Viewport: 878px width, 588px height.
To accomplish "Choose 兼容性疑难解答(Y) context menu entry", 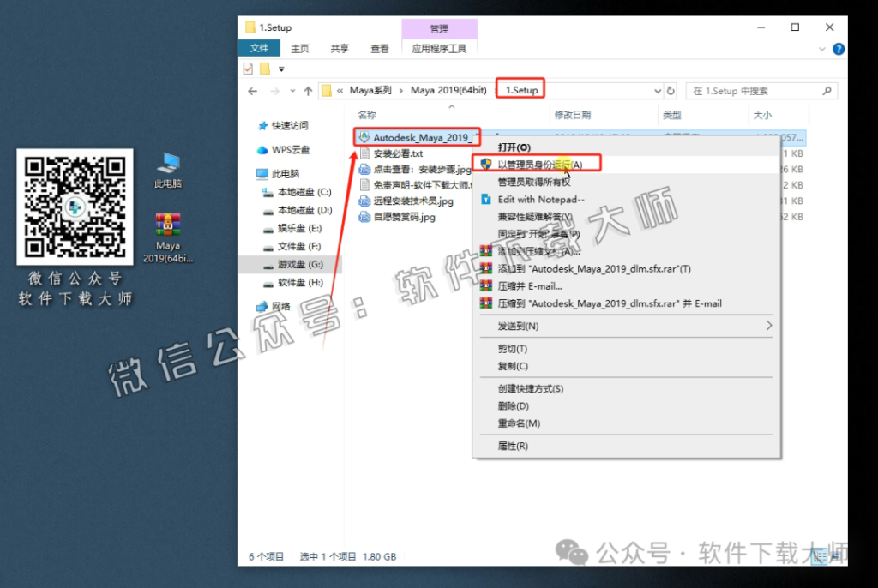I will coord(535,217).
